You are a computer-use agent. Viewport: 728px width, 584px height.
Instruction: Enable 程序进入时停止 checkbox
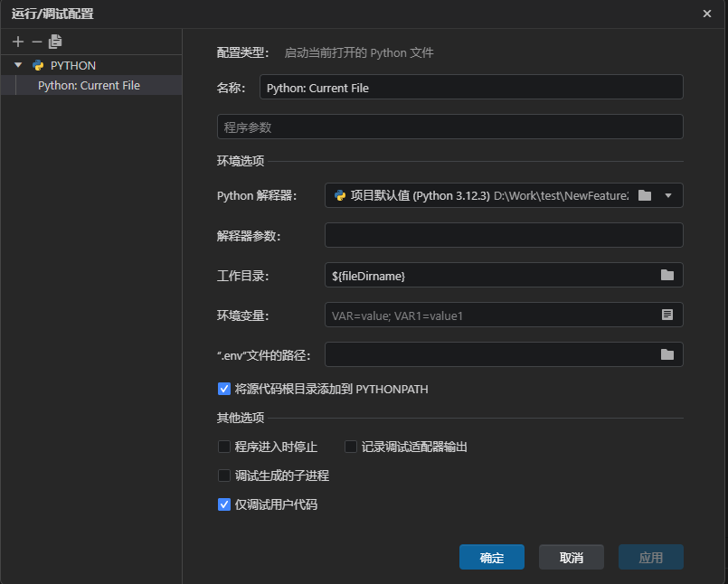pyautogui.click(x=224, y=447)
